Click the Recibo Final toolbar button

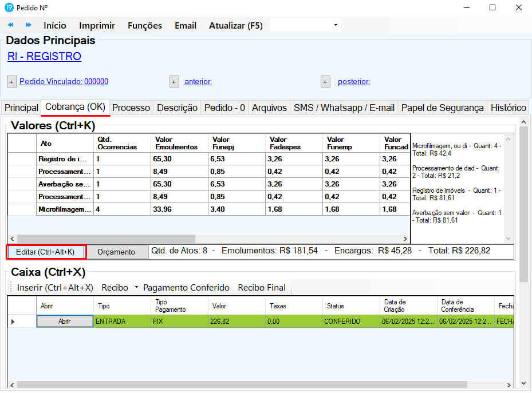pyautogui.click(x=261, y=288)
